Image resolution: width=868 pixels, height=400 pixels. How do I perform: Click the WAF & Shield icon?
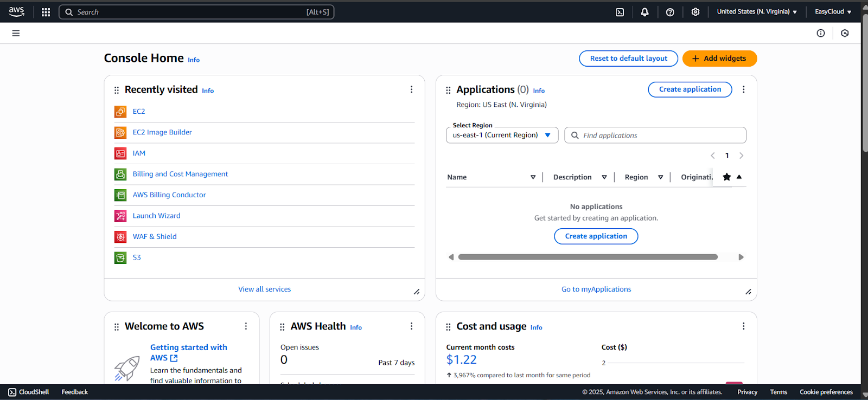click(x=120, y=237)
